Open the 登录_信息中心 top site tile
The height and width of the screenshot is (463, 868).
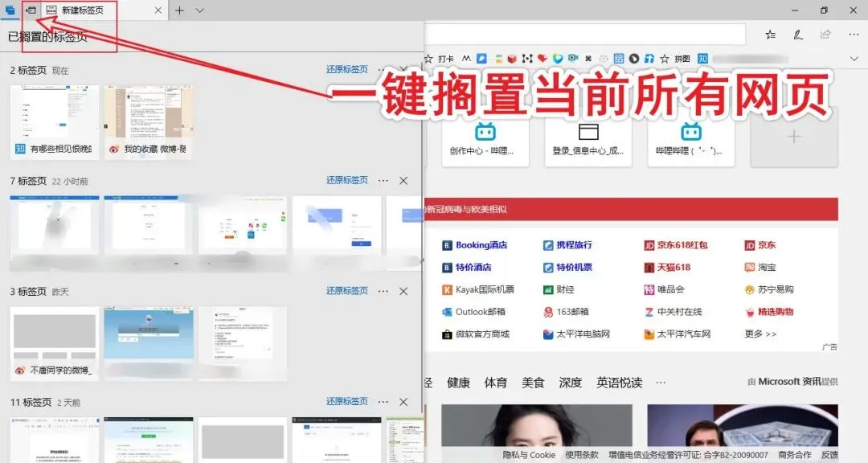(588, 138)
